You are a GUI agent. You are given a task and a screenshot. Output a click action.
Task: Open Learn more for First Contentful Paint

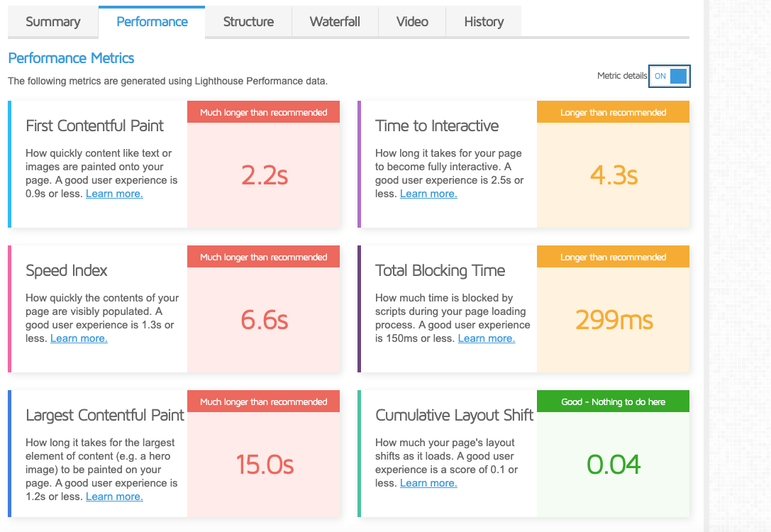click(x=114, y=194)
